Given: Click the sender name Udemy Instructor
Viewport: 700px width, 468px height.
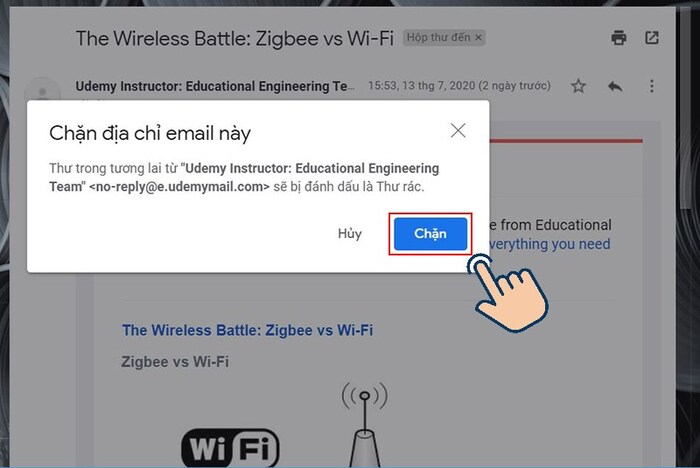Looking at the screenshot, I should (x=215, y=86).
